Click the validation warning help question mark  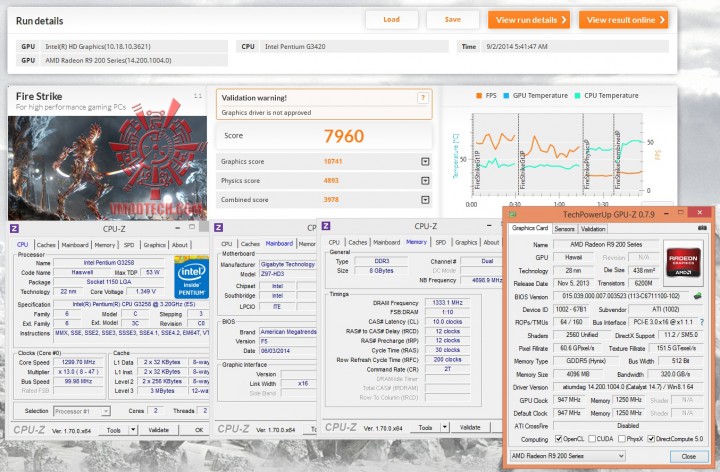click(x=423, y=98)
